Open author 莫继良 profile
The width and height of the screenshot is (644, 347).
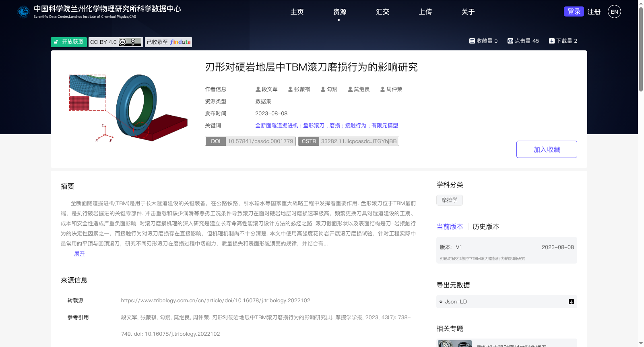[361, 89]
